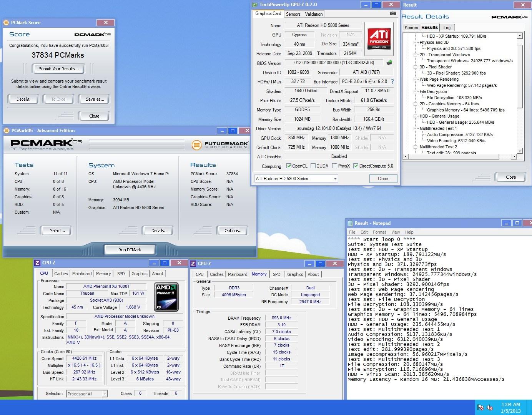532x415 pixels.
Task: Click the Result tree scroll down arrow
Action: [520, 151]
